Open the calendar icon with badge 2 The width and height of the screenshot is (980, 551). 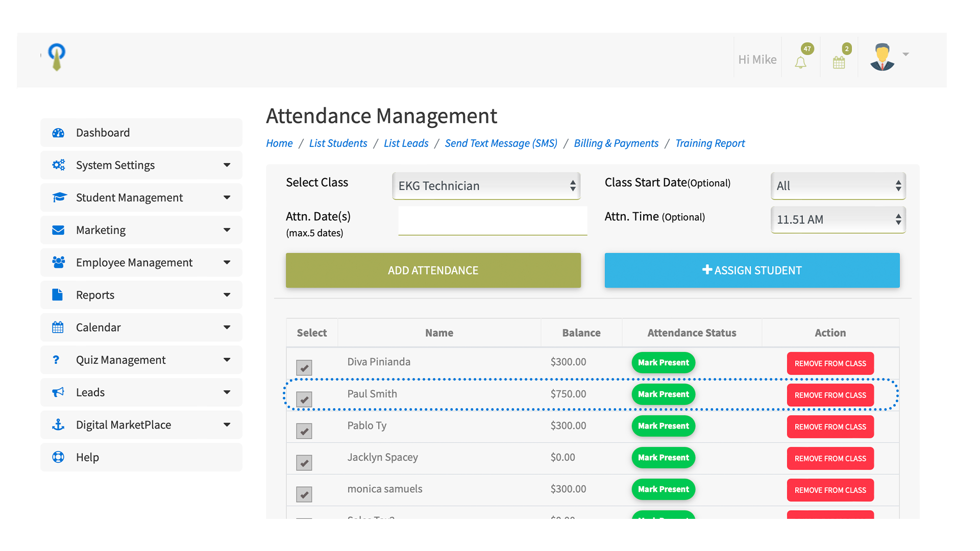point(839,62)
